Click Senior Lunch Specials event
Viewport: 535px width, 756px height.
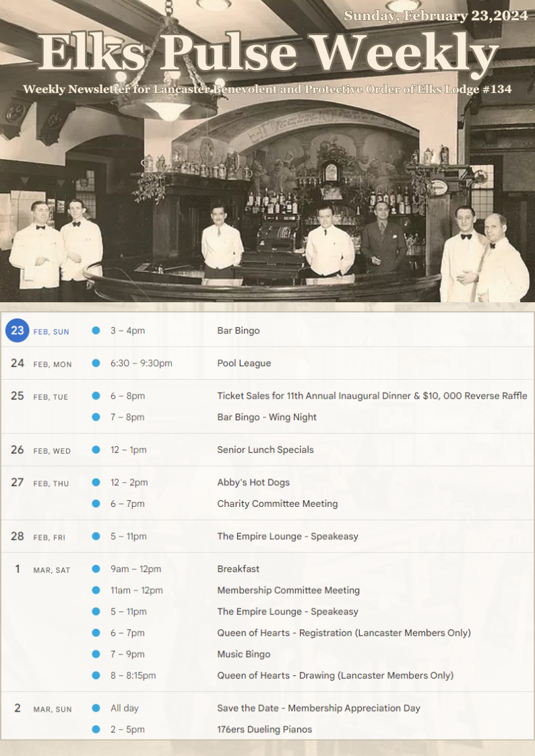(x=265, y=450)
